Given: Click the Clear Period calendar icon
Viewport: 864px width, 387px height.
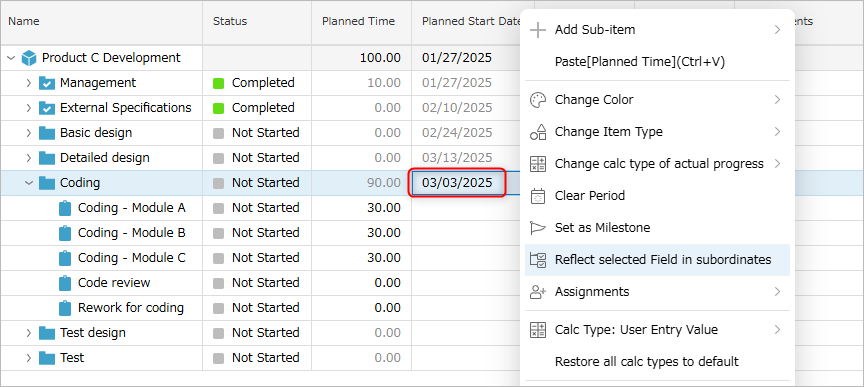Looking at the screenshot, I should [x=537, y=196].
